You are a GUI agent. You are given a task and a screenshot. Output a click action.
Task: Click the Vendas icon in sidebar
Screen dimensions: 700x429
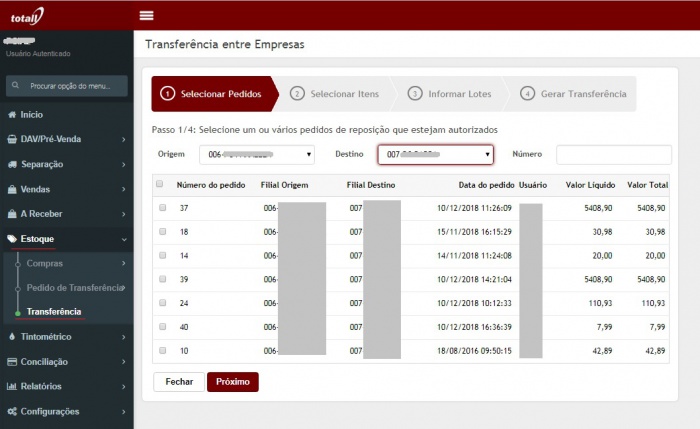[x=12, y=189]
